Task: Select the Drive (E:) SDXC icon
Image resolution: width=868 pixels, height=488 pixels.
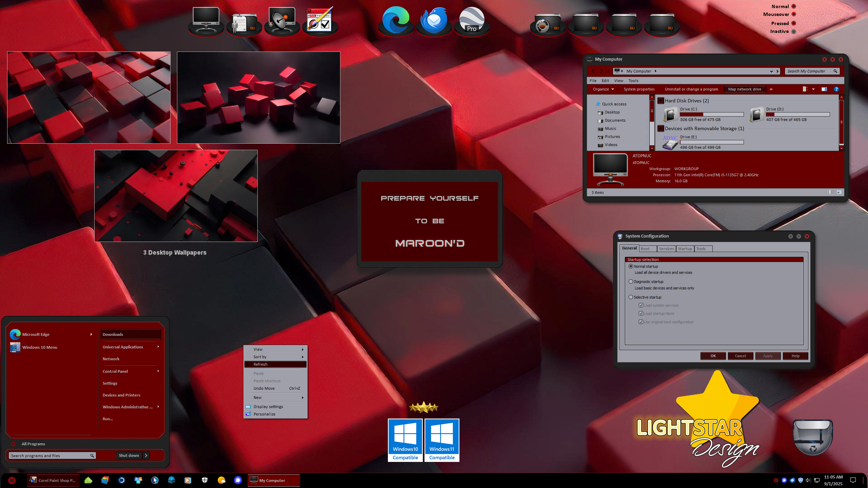Action: (670, 142)
